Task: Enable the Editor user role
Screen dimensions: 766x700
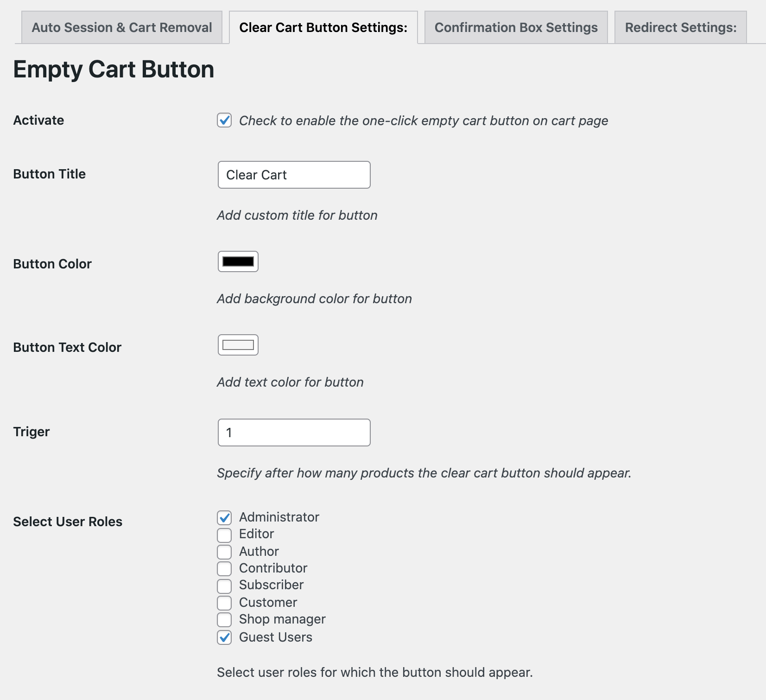Action: point(224,535)
